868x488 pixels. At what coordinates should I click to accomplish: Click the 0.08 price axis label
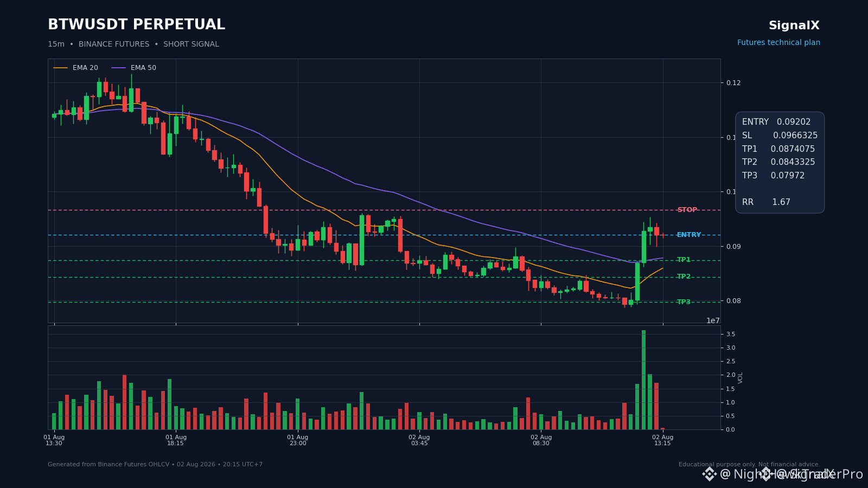coord(733,301)
